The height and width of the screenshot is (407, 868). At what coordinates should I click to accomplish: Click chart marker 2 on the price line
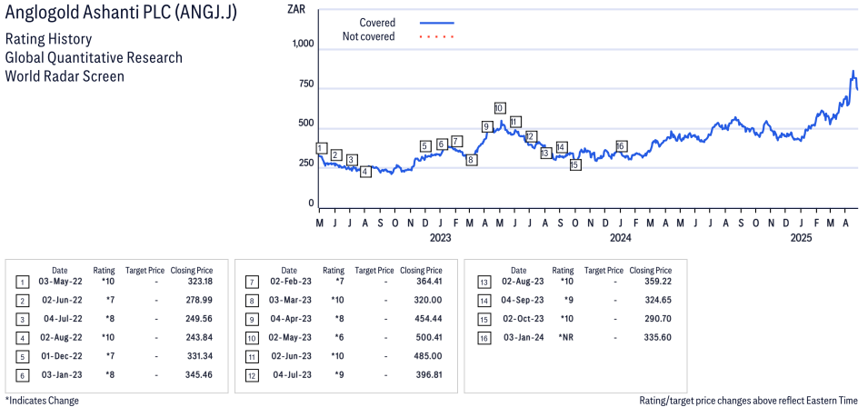pos(335,155)
